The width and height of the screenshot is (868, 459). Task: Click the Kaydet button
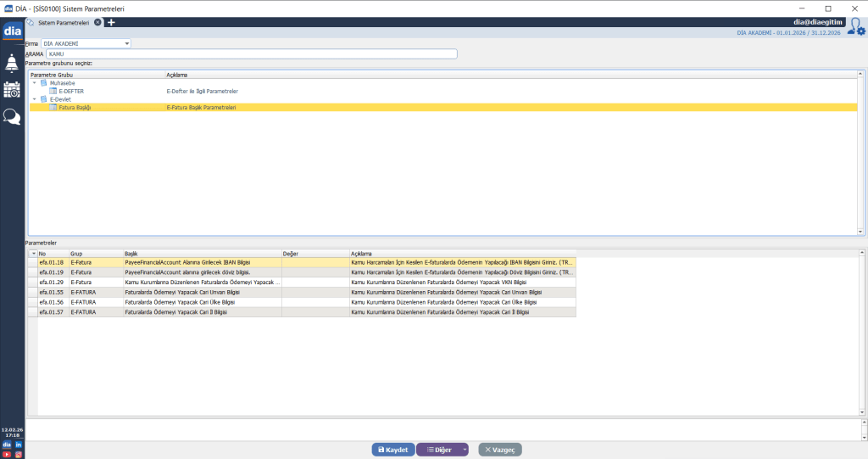(x=392, y=450)
